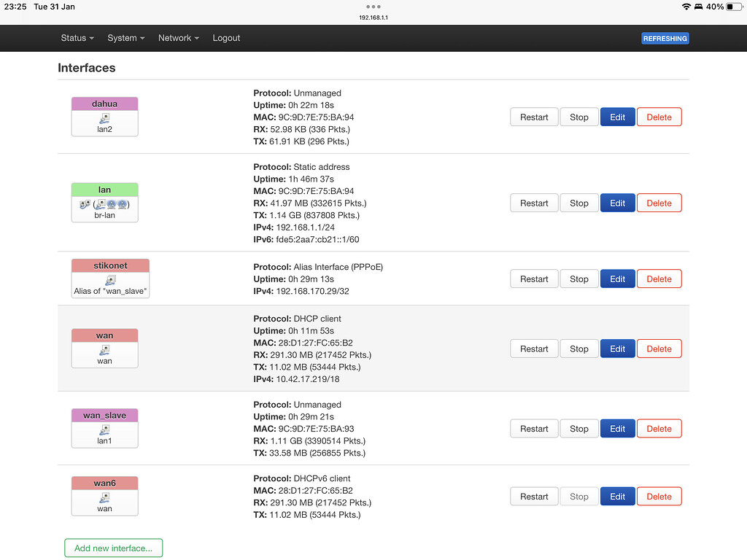
Task: Edit the wan6 interface
Action: [x=617, y=496]
